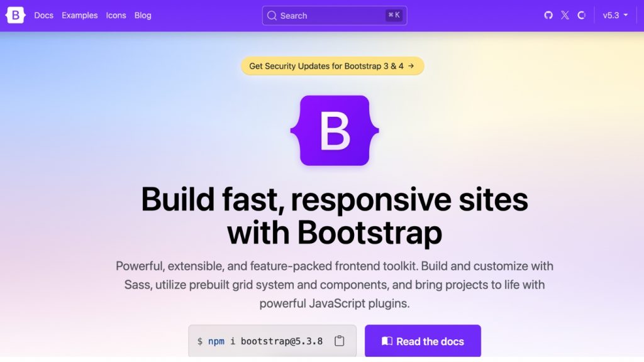Image resolution: width=644 pixels, height=362 pixels.
Task: Open the Icons page from the navbar
Action: pyautogui.click(x=116, y=15)
